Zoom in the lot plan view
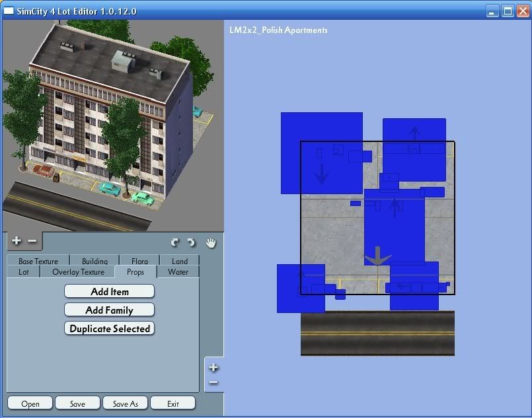The image size is (532, 418). [213, 368]
